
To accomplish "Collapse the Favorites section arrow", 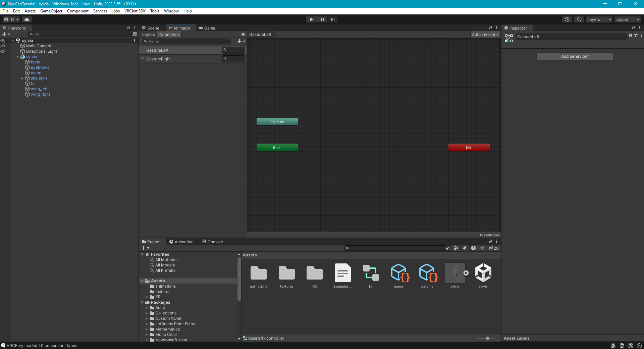I will coord(142,254).
